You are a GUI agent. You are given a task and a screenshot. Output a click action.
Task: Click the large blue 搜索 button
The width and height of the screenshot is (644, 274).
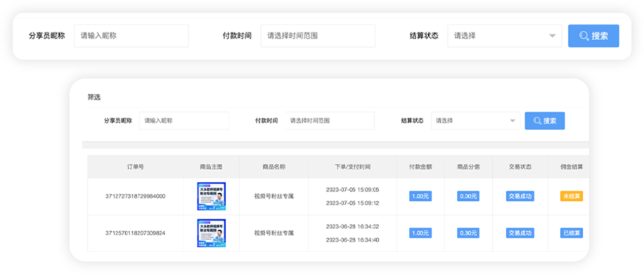(593, 36)
